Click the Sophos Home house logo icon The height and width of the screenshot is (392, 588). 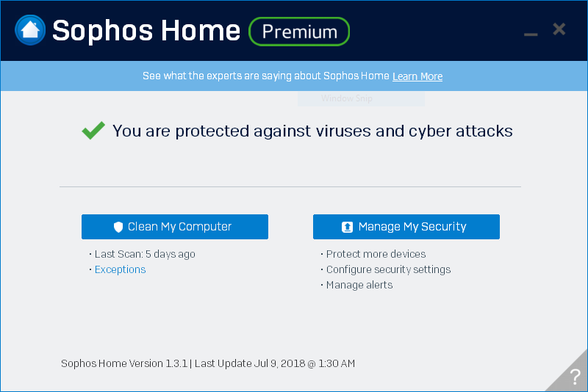pyautogui.click(x=30, y=30)
